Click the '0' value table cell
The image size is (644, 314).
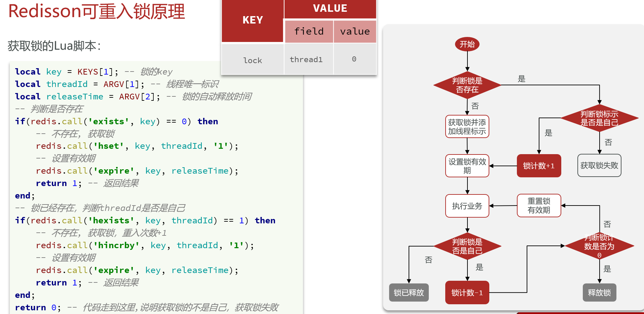click(354, 59)
